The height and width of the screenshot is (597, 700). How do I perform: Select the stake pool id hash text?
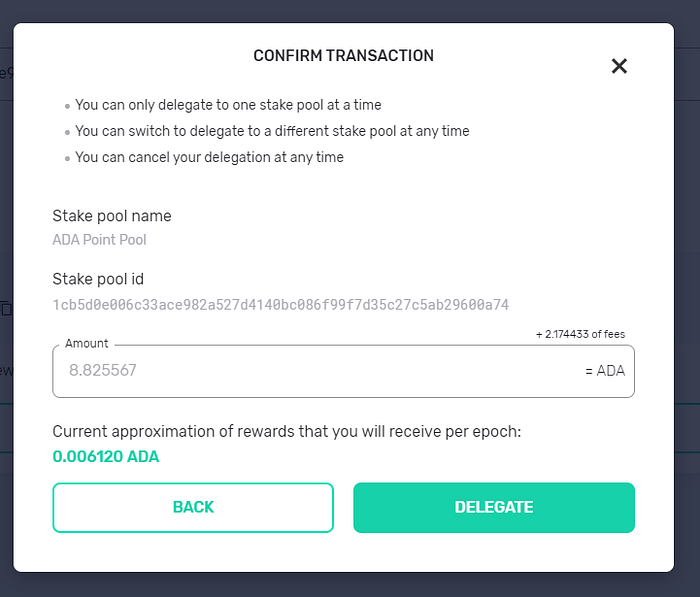pos(281,305)
